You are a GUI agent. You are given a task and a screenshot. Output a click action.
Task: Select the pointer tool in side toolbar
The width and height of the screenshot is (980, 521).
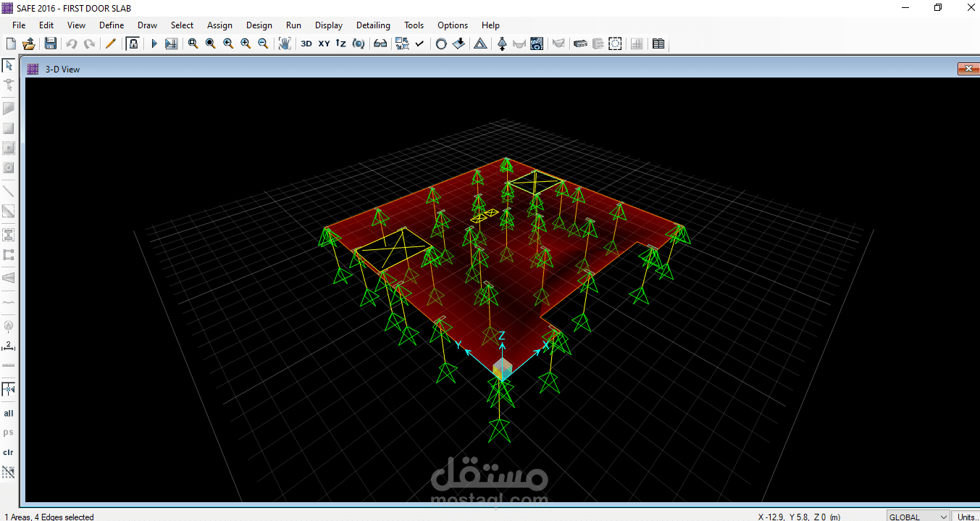coord(9,65)
